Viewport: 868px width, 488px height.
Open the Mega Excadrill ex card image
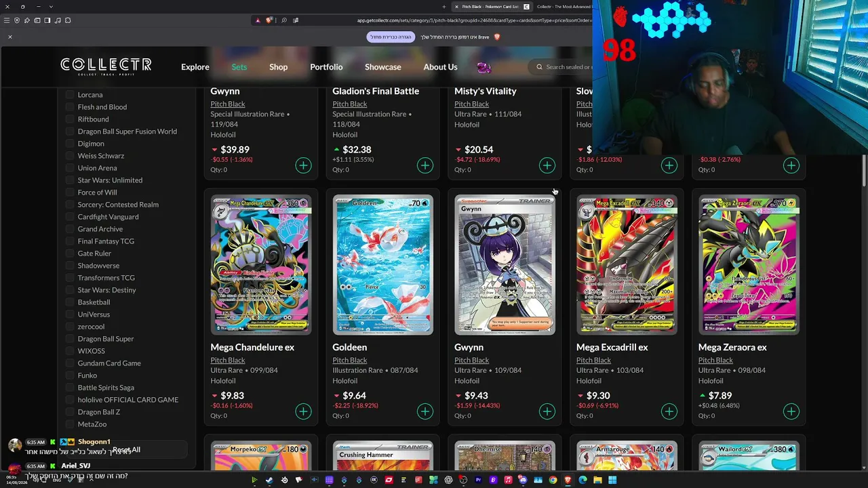pos(627,265)
